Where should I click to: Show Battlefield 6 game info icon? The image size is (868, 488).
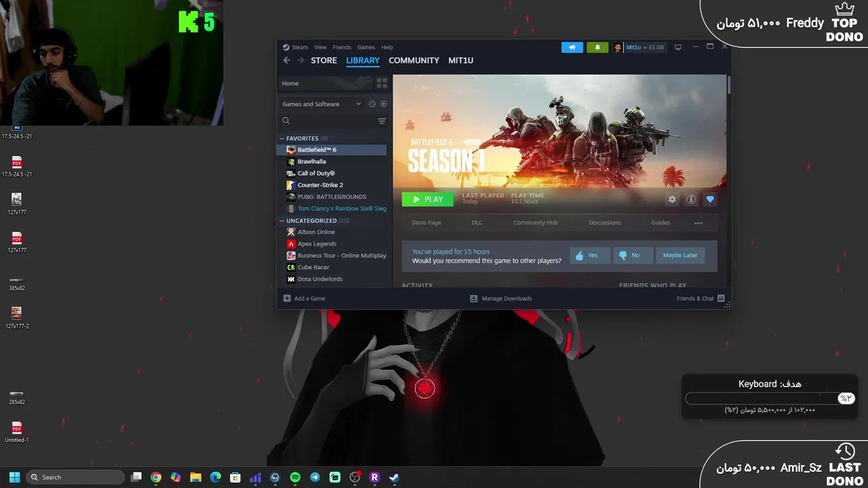click(691, 199)
